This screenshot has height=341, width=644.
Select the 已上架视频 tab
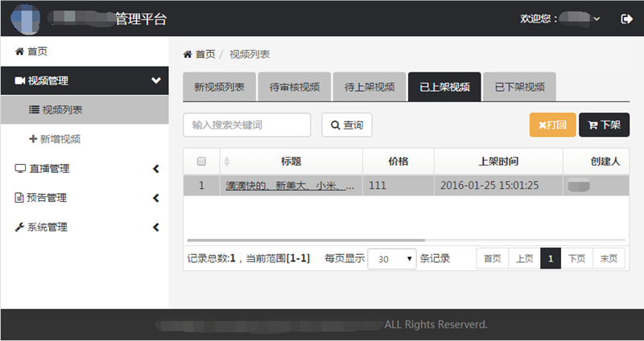[444, 87]
